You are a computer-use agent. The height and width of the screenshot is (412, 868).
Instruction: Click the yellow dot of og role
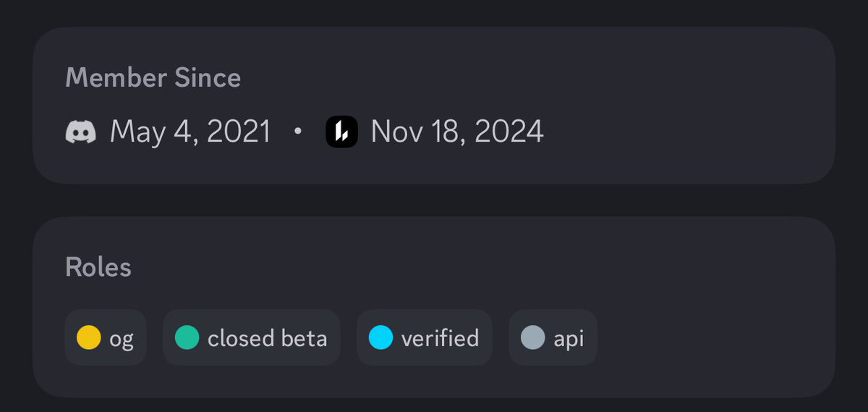click(x=88, y=338)
